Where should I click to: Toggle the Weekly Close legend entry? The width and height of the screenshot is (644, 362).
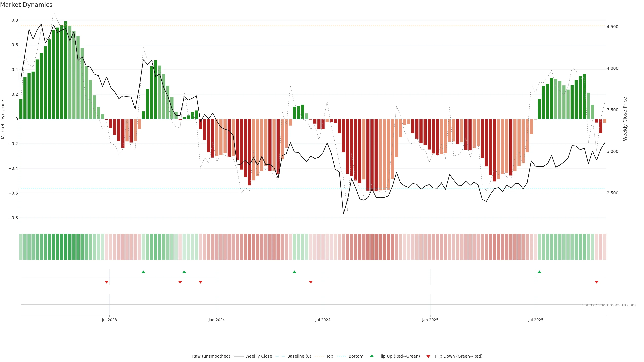(258, 356)
